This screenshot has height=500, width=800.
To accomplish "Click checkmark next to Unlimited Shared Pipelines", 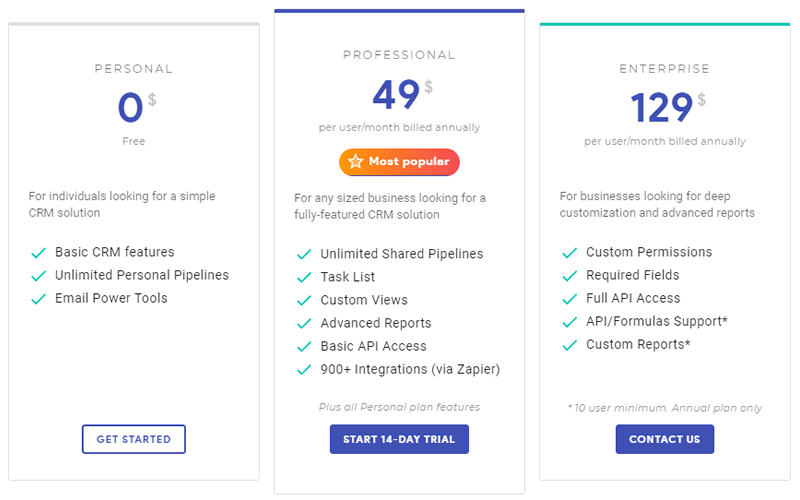I will point(304,254).
